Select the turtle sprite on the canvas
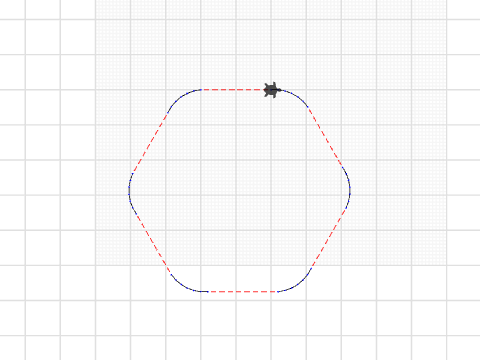 272,90
